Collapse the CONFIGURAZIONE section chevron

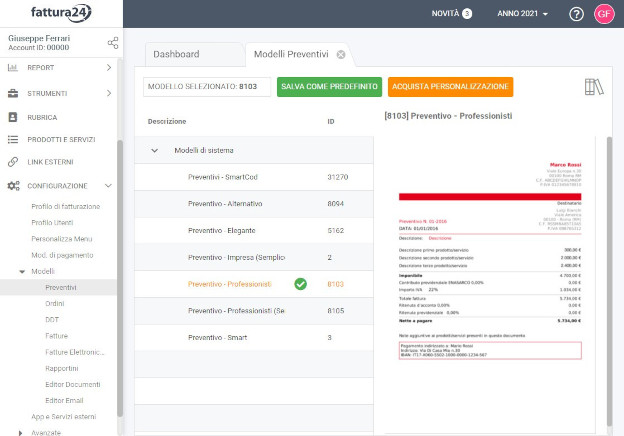pyautogui.click(x=108, y=186)
